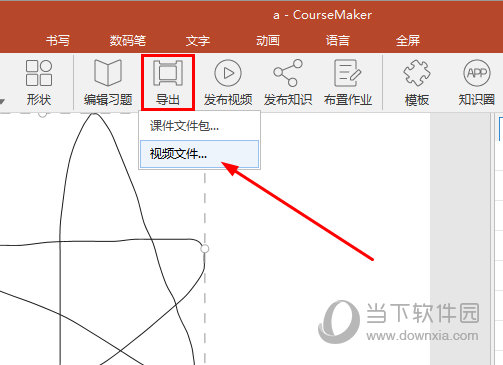Click the 编辑习题 book icon

click(108, 72)
